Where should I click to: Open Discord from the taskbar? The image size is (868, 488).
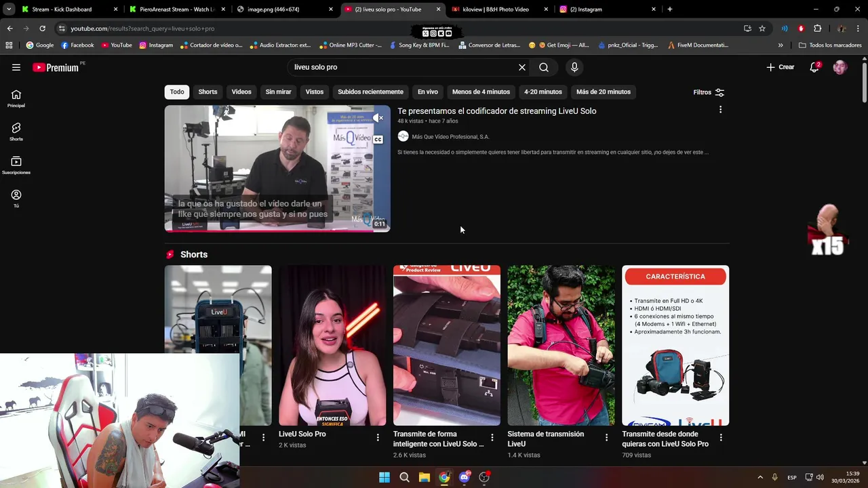464,477
